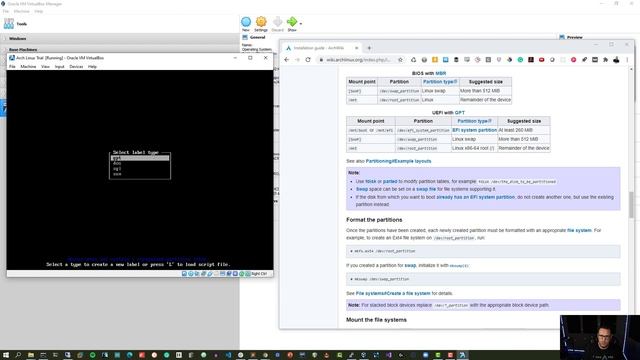Click the green circular extension icon in browser toolbar

point(520,60)
